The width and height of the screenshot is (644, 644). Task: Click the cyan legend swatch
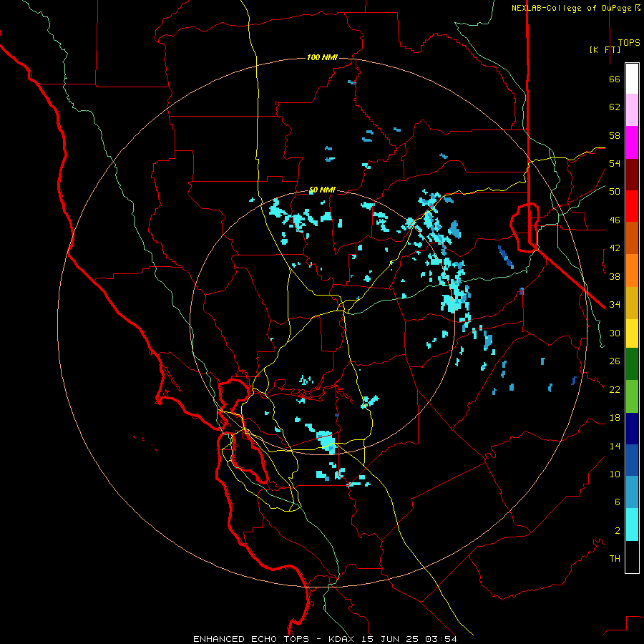pos(632,525)
